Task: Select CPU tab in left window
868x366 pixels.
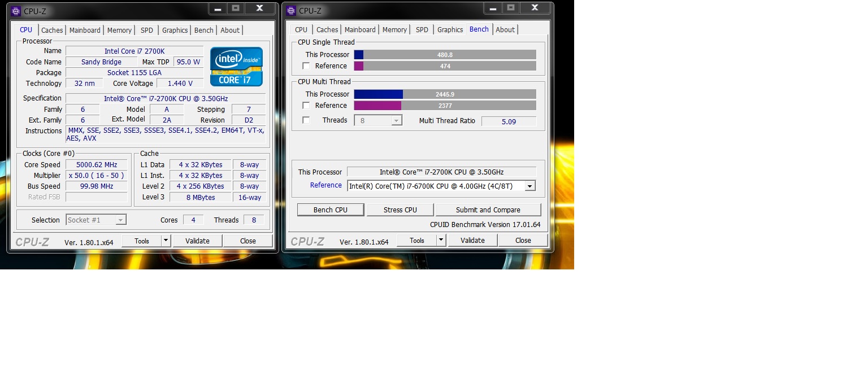Action: pos(26,30)
